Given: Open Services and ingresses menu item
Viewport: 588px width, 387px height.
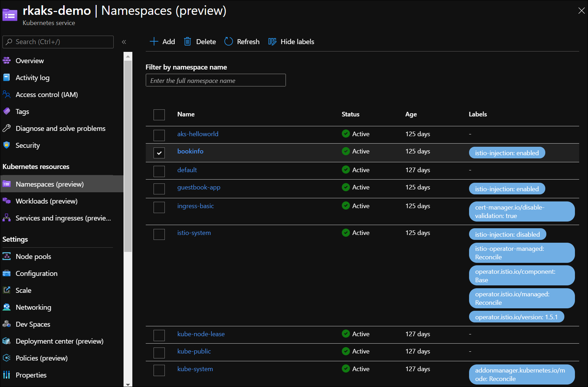Looking at the screenshot, I should (x=63, y=218).
